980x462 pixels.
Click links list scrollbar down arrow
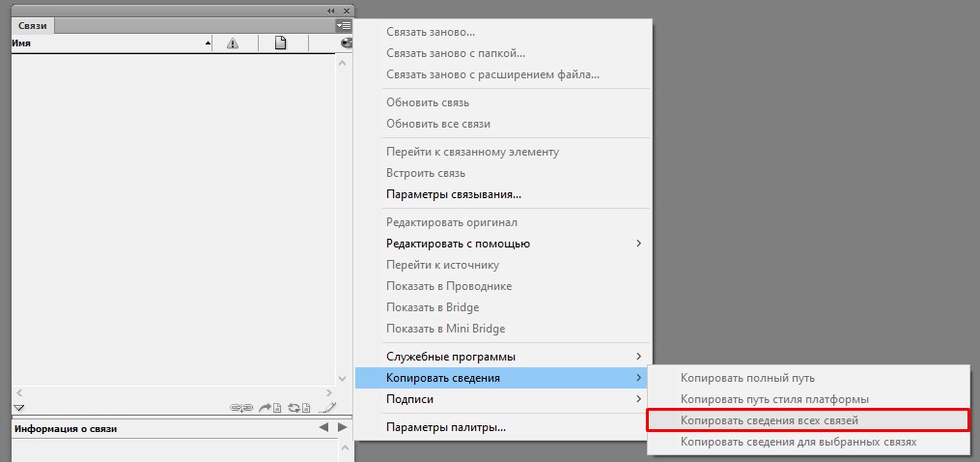point(342,379)
